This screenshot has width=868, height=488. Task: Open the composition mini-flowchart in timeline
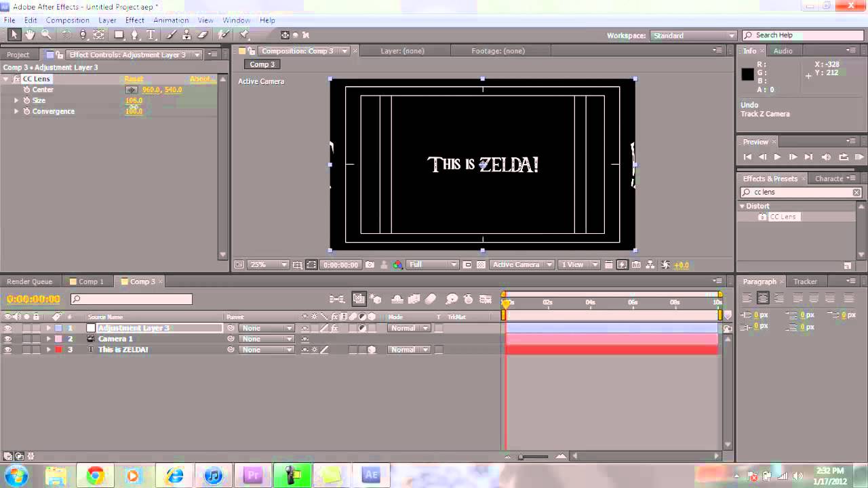(337, 299)
